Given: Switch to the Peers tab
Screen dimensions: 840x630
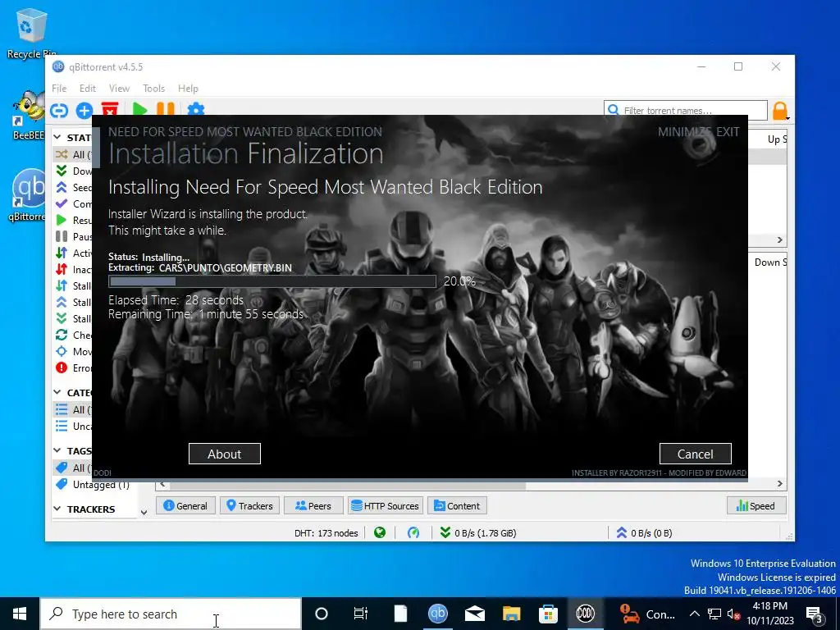Looking at the screenshot, I should pos(313,505).
